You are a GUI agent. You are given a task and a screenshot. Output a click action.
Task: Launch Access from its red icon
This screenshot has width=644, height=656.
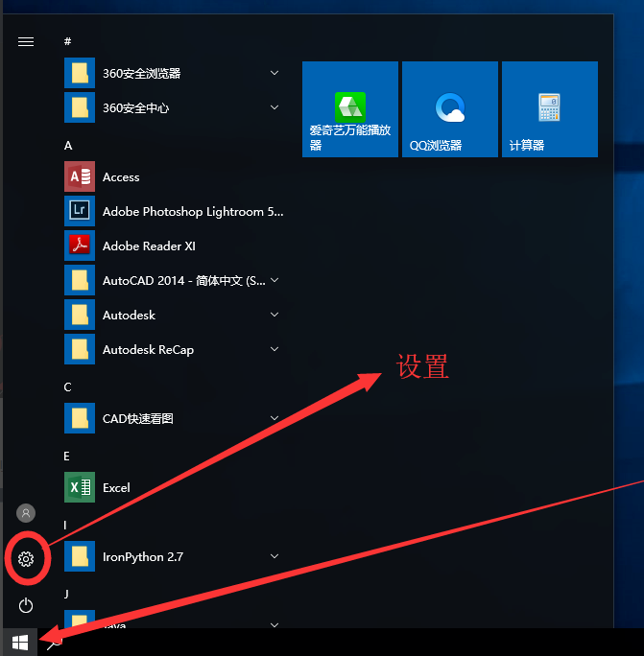tap(80, 177)
